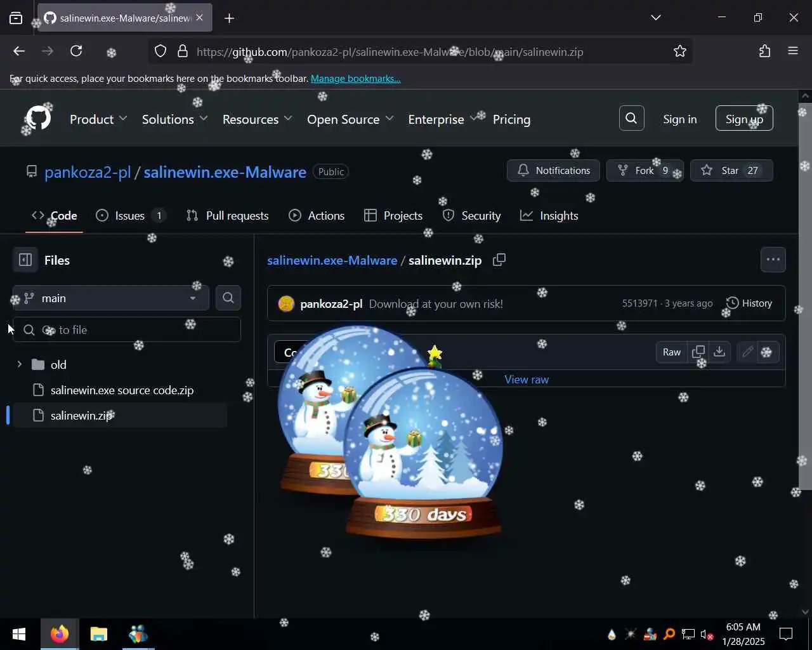The image size is (812, 650).
Task: List all tabs dropdown arrow
Action: (x=656, y=18)
